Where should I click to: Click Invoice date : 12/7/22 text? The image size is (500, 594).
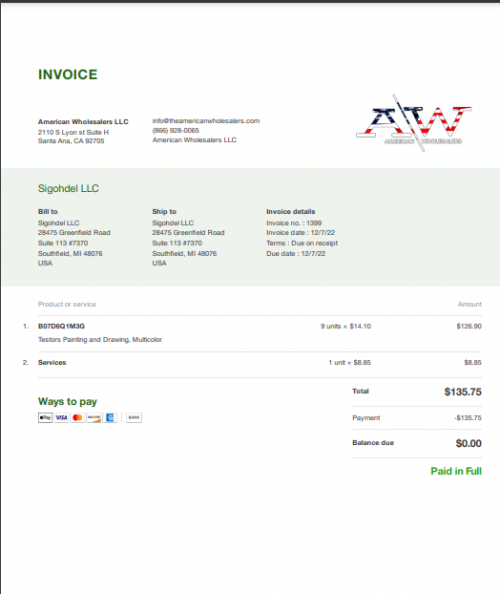301,233
